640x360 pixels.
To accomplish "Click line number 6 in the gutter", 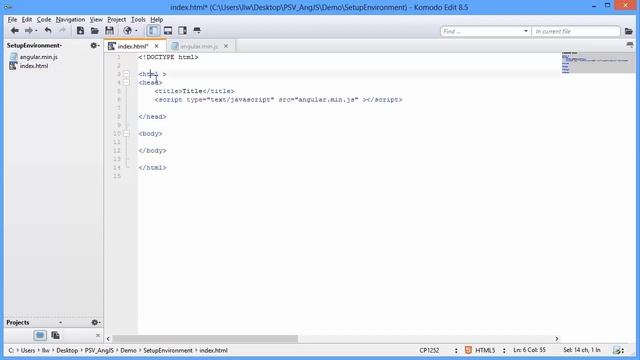I will coord(119,100).
